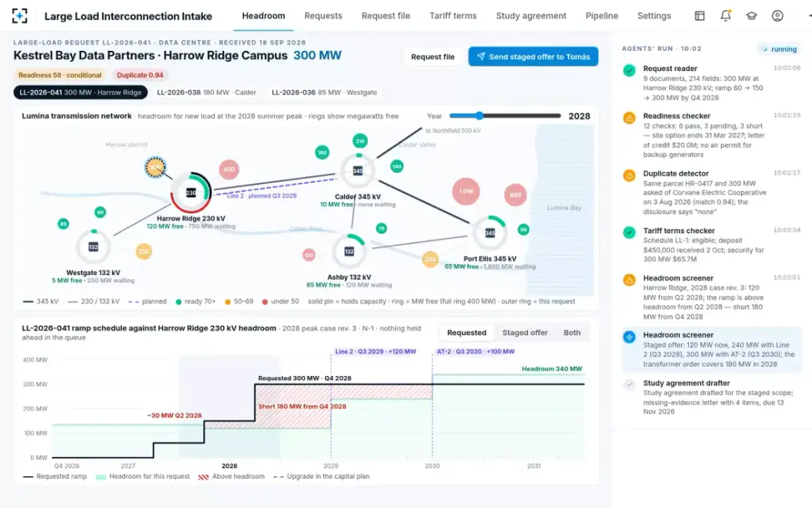Click the running status badge
Viewport: 812px width, 508px height.
(779, 49)
